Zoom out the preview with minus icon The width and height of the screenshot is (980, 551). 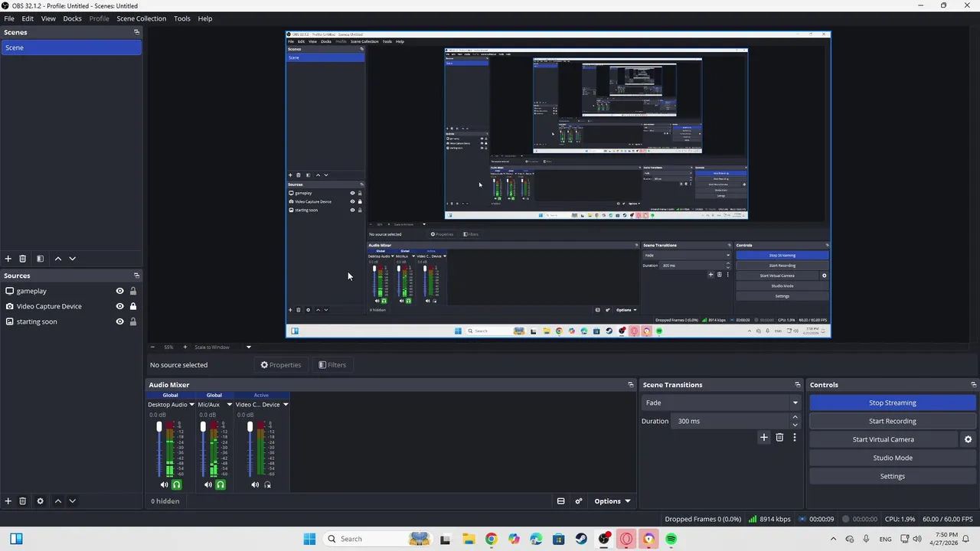pyautogui.click(x=152, y=347)
